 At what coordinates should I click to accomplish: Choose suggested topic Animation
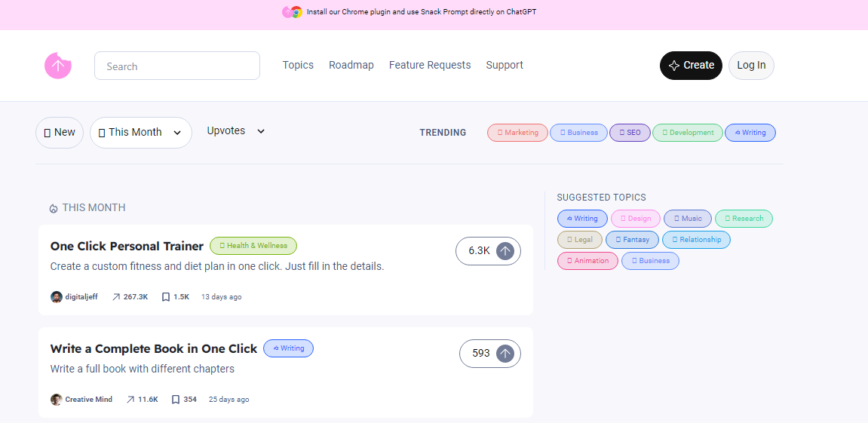588,261
